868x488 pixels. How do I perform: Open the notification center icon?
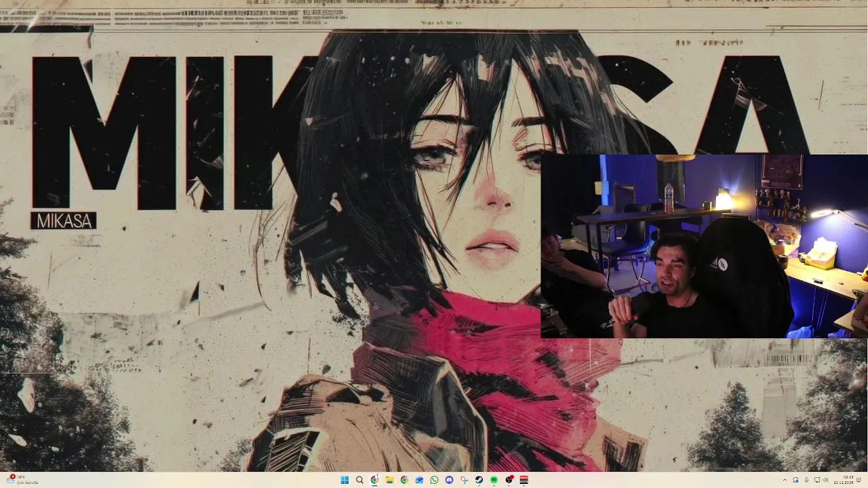click(859, 480)
